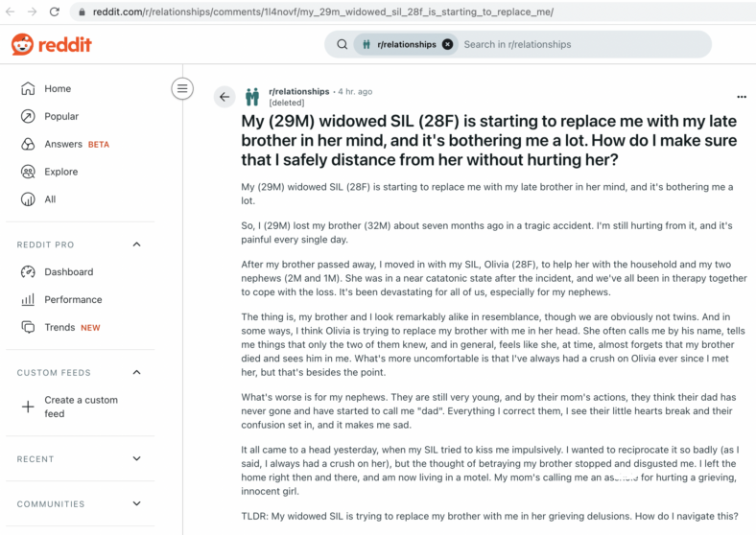
Task: Collapse the sidebar with hamburger button
Action: tap(182, 88)
